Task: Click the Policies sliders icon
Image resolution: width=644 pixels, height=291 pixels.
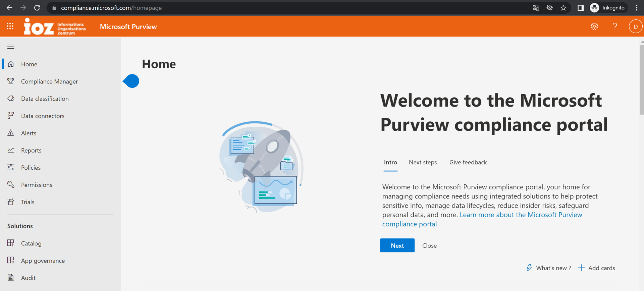Action: 11,167
